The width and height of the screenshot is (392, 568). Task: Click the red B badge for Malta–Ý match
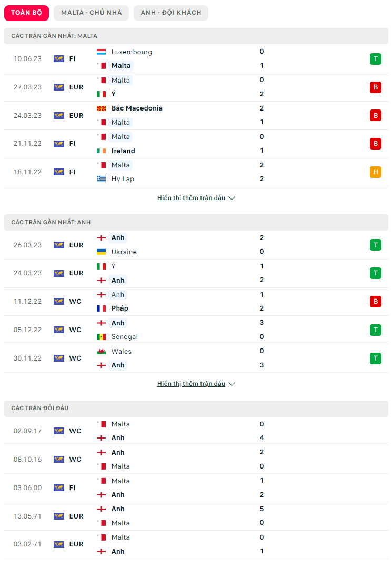pyautogui.click(x=375, y=87)
